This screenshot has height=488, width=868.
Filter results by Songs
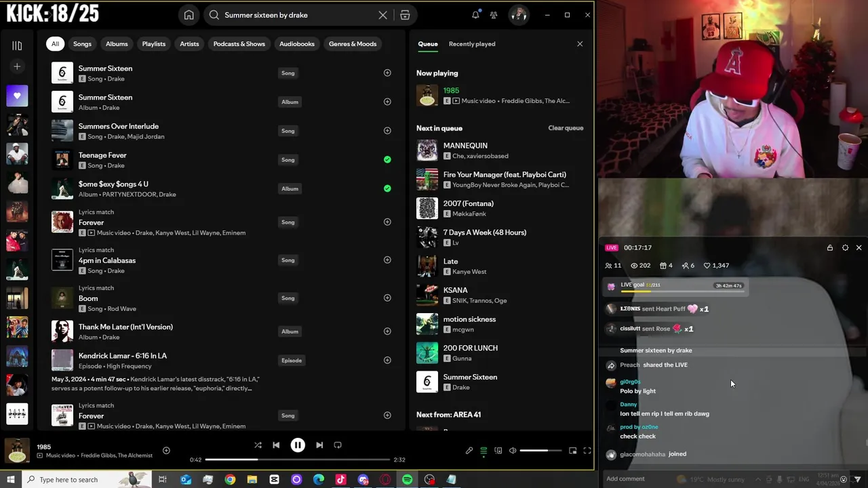click(82, 44)
